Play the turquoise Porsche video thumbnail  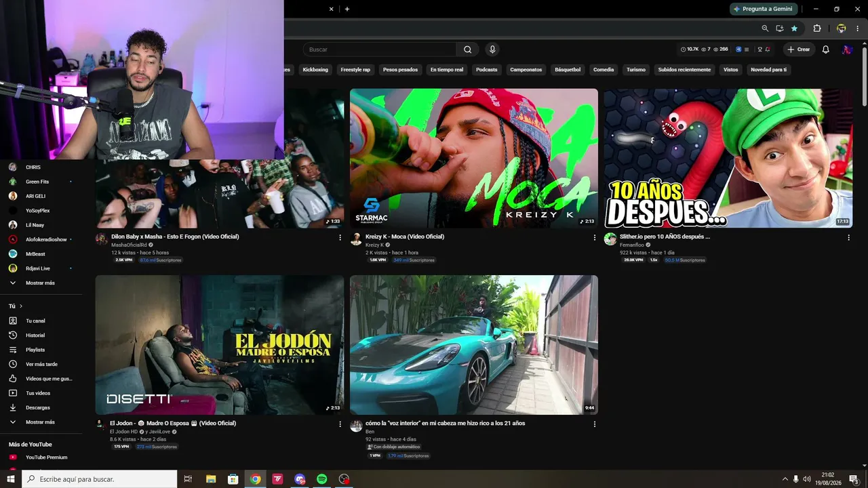click(474, 345)
